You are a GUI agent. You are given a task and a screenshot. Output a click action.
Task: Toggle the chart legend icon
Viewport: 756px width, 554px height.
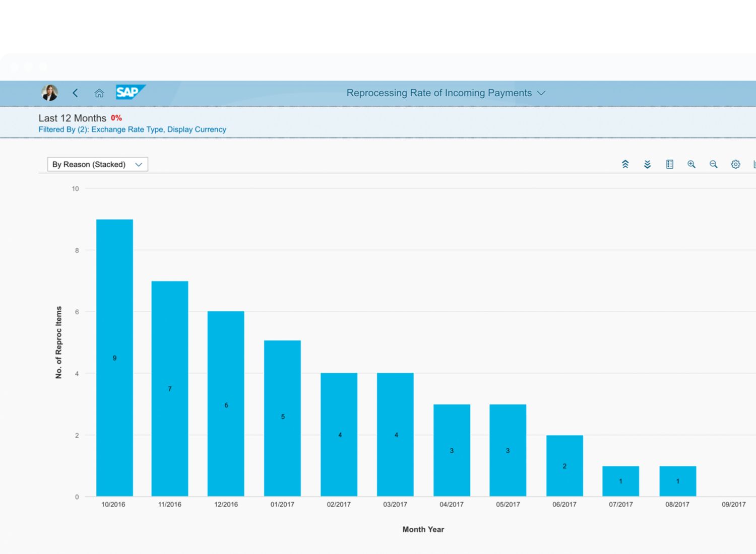coord(669,164)
